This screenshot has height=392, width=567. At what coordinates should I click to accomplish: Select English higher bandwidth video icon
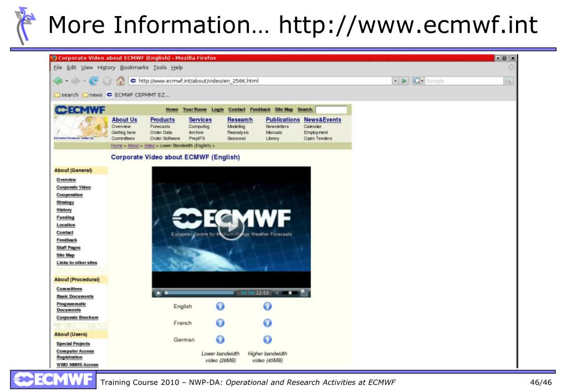coord(267,306)
